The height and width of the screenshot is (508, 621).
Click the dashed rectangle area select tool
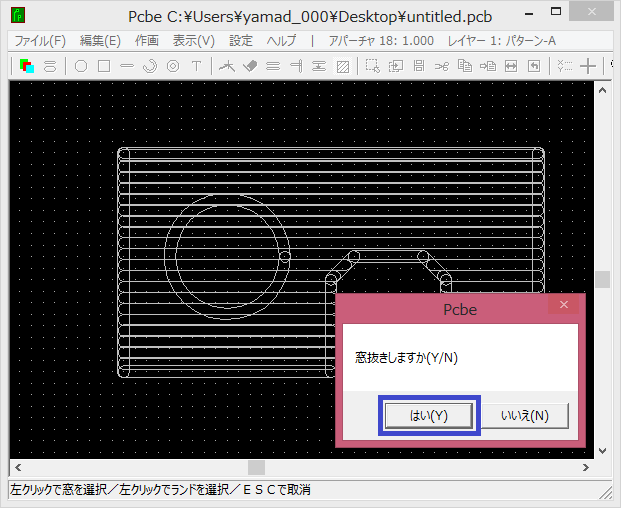coord(372,66)
